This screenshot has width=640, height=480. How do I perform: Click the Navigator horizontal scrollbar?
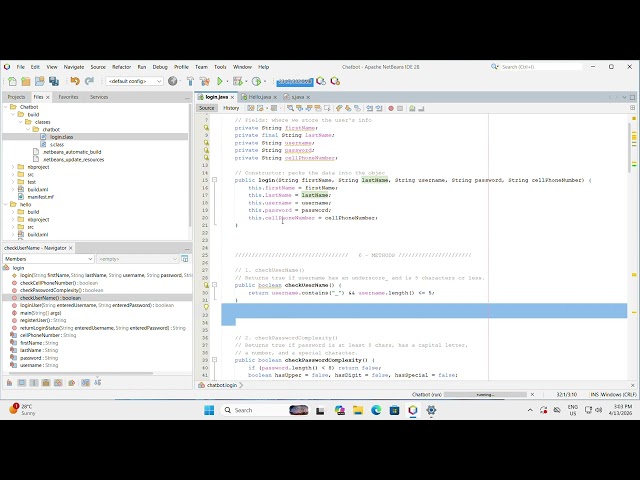(x=81, y=373)
